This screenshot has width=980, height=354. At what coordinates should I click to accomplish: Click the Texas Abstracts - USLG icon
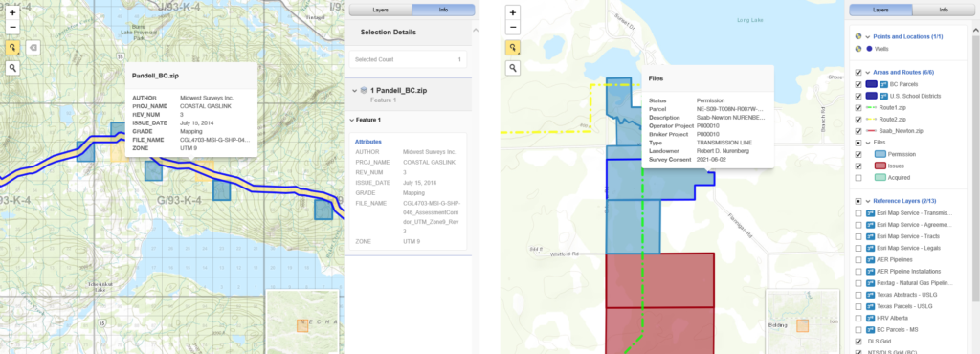pos(871,295)
